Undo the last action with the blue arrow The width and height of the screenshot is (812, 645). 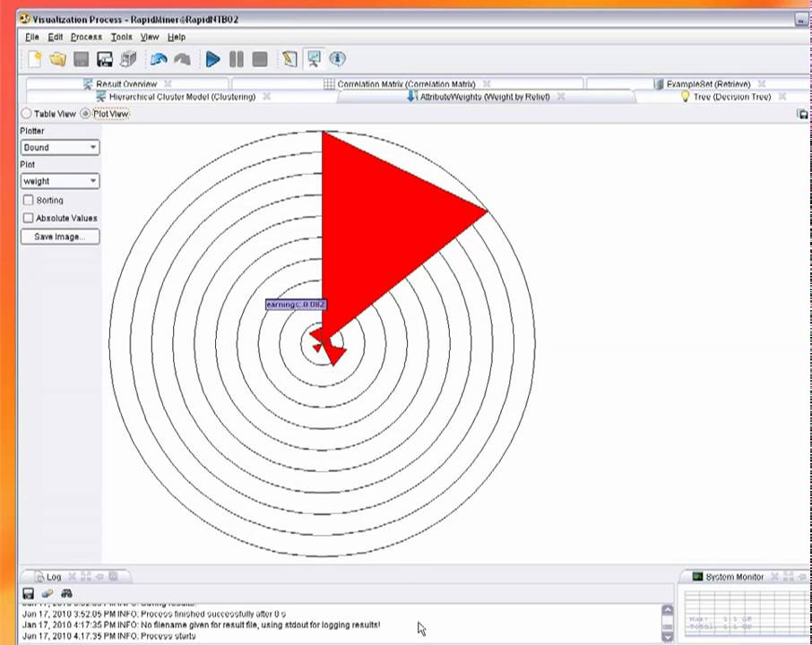159,59
